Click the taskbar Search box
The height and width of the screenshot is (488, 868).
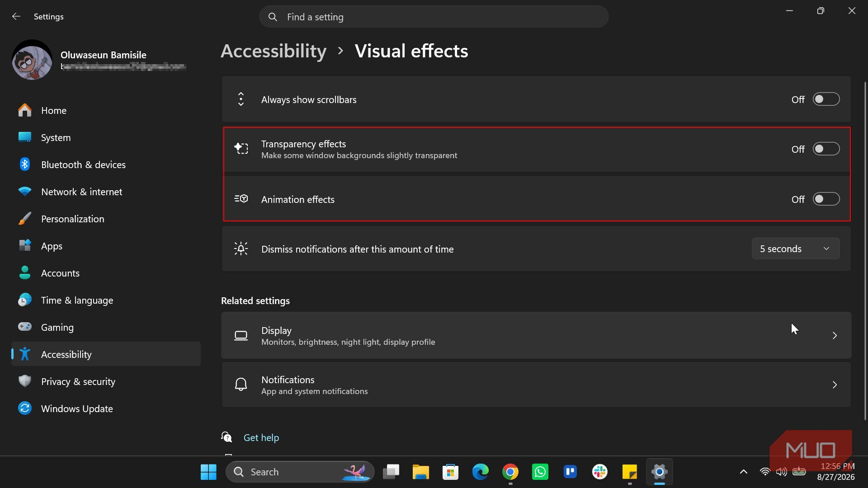point(300,472)
